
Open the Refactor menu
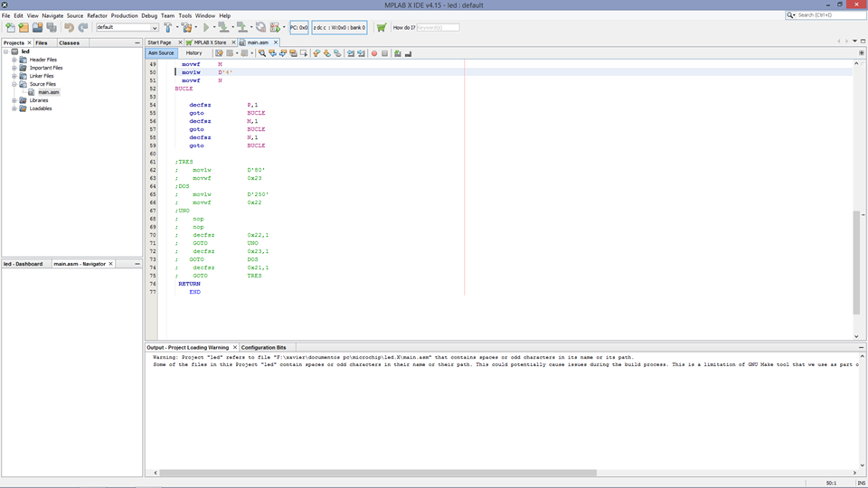[97, 15]
